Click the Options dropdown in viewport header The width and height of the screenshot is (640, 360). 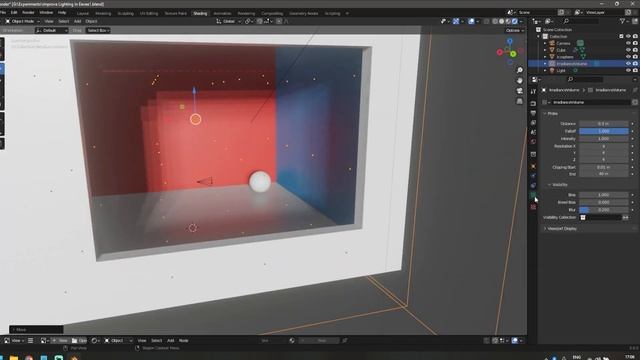[515, 30]
